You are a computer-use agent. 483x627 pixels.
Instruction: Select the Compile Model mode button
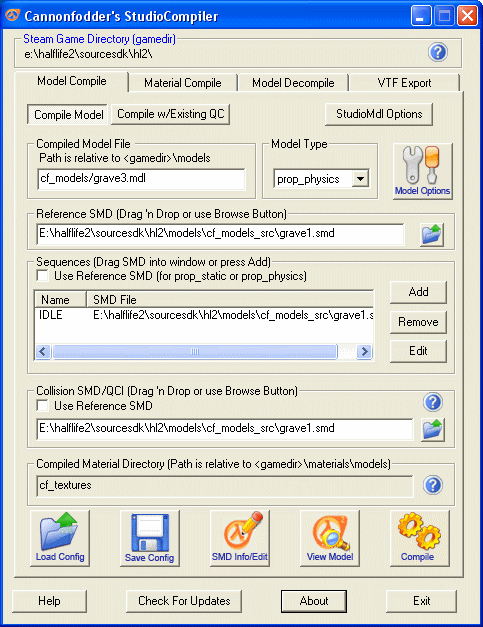[x=68, y=115]
